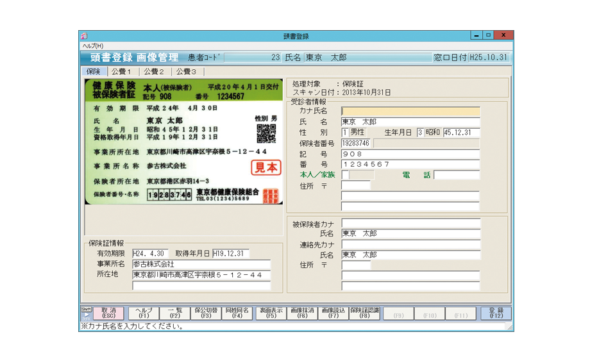The width and height of the screenshot is (590, 364).
Task: Switch to the 公費1 tab
Action: coord(121,72)
